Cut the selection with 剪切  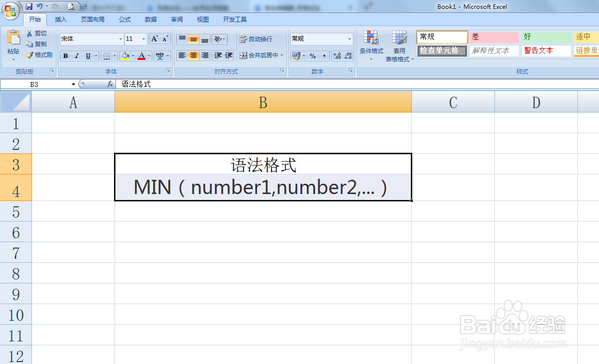[37, 33]
